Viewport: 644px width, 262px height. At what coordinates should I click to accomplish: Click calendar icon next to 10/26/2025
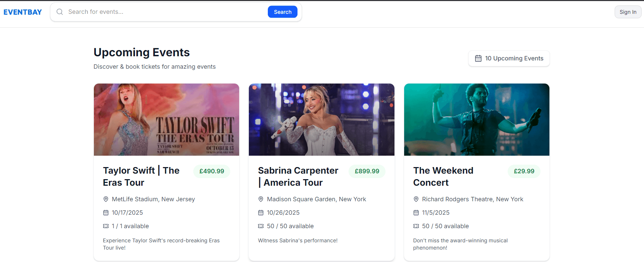pos(261,213)
